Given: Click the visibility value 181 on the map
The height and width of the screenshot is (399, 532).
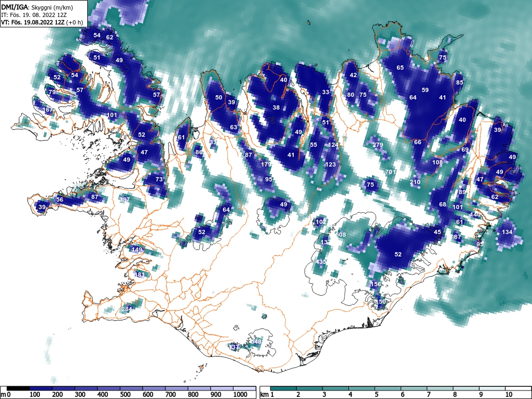Looking at the screenshot, I should (140, 275).
